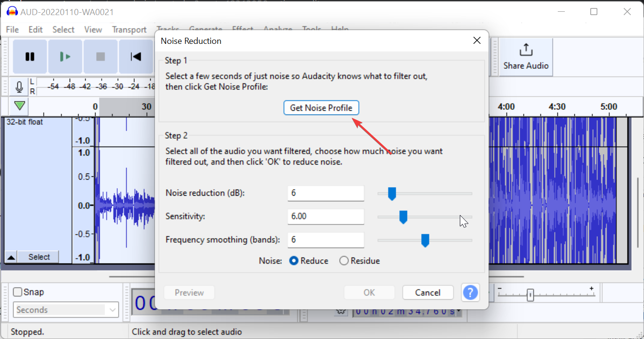The height and width of the screenshot is (339, 644).
Task: Close the Noise Reduction dialog with X
Action: 477,41
